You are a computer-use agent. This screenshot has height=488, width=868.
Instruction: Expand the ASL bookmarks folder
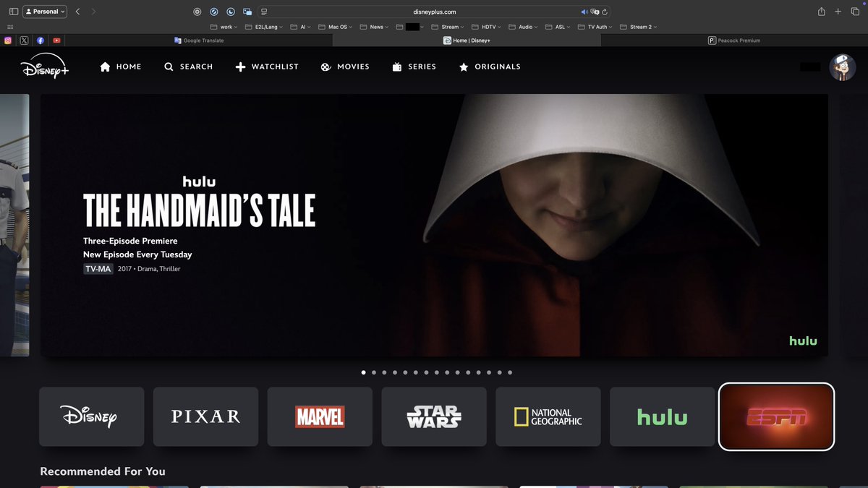pyautogui.click(x=557, y=27)
